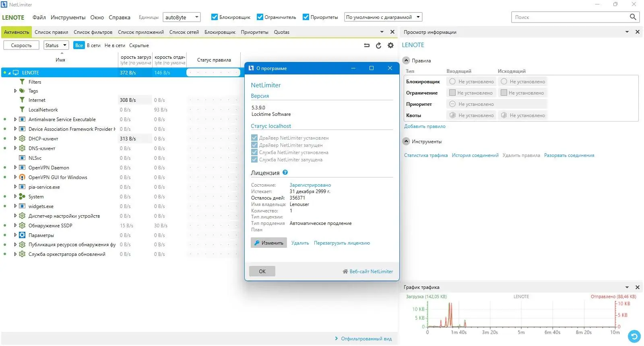Image resolution: width=644 pixels, height=346 pixels.
Task: Open the autoByte units dropdown
Action: pyautogui.click(x=182, y=17)
